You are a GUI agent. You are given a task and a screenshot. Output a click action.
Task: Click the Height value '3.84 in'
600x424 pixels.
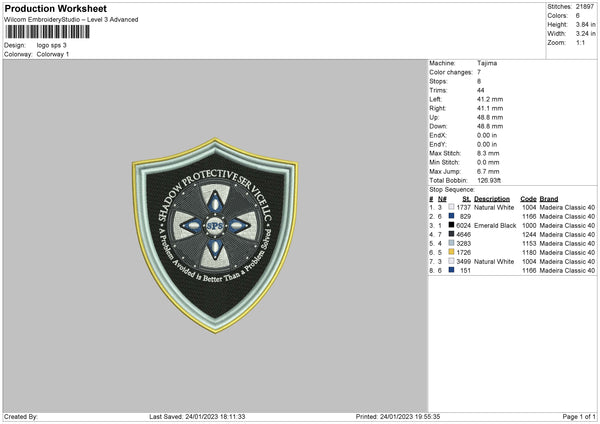(585, 24)
